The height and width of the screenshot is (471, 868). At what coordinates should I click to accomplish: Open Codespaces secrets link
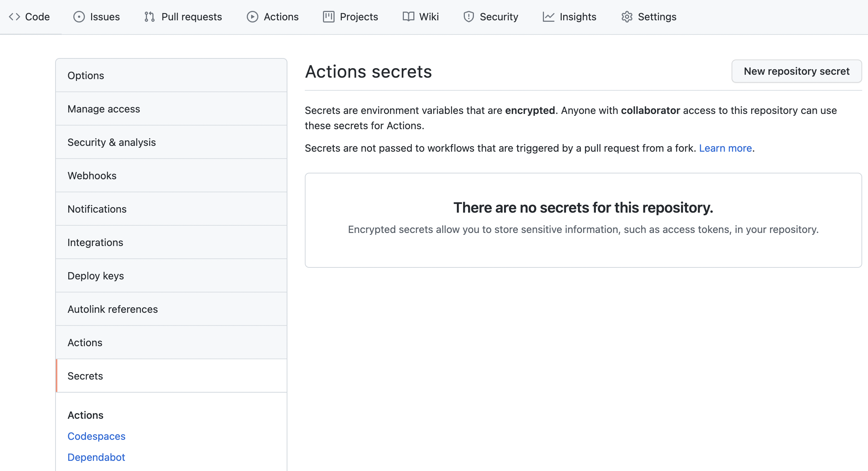[x=97, y=436]
